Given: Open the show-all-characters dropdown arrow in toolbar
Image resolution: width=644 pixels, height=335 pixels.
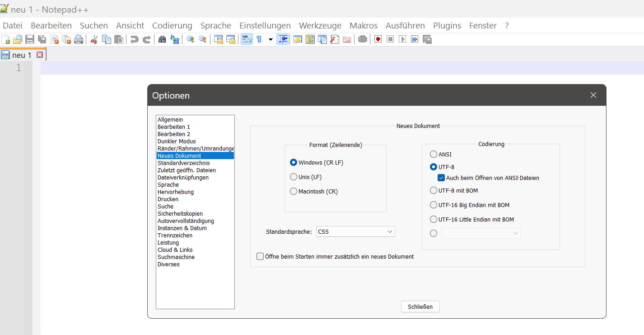Looking at the screenshot, I should point(271,39).
